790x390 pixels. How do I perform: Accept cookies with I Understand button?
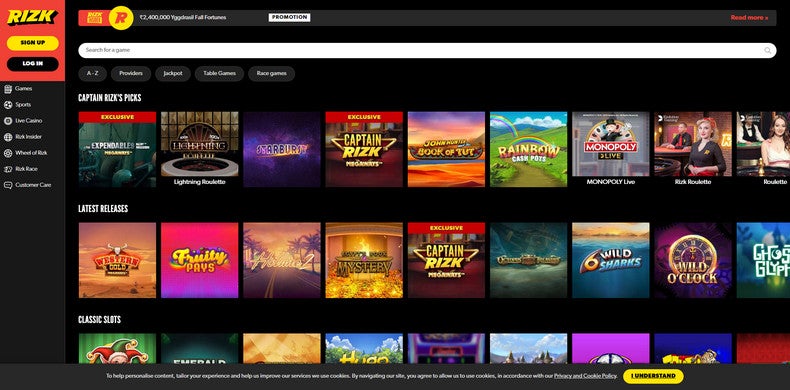click(653, 376)
